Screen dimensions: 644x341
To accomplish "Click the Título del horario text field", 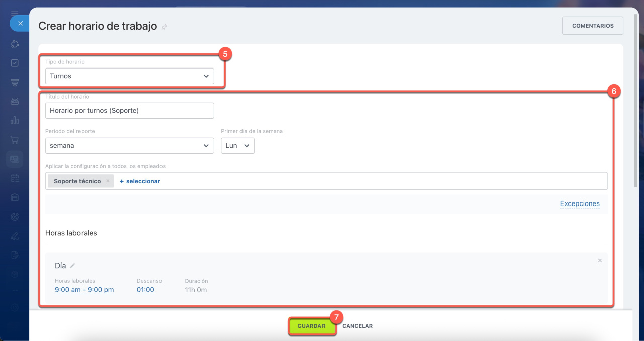I will coord(129,111).
